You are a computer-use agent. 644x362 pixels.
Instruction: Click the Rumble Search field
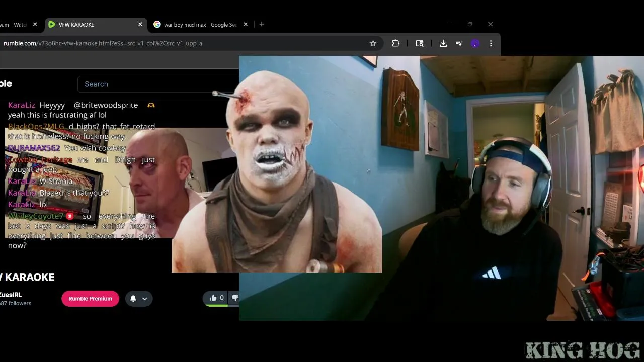(158, 84)
